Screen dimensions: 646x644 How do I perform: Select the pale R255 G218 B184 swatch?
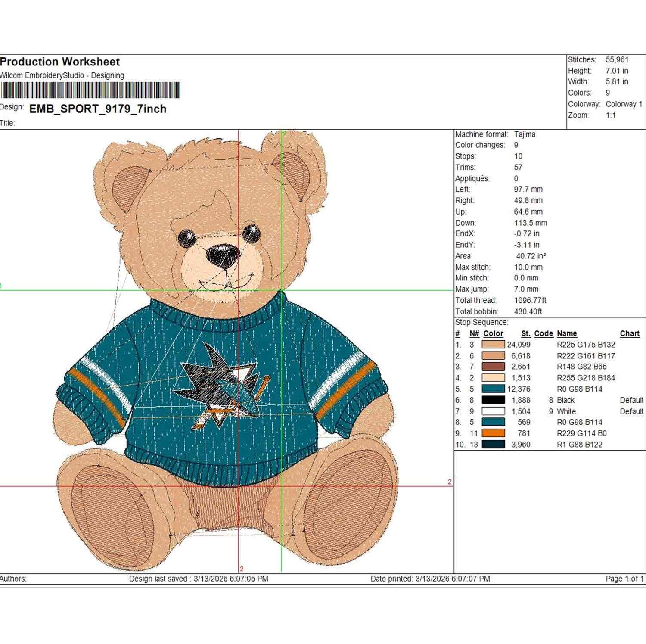493,378
